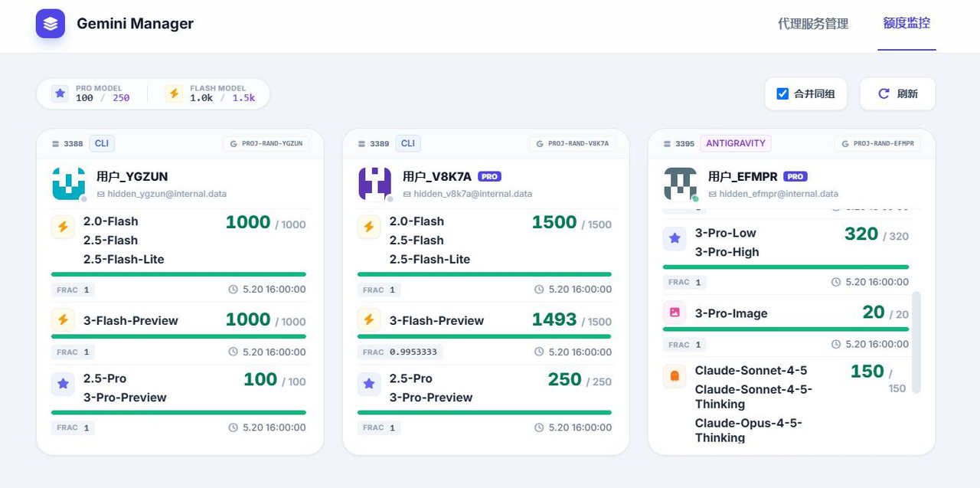Image resolution: width=980 pixels, height=488 pixels.
Task: Click the Claude-Opus-4-5-Thinking model name
Action: pyautogui.click(x=748, y=431)
